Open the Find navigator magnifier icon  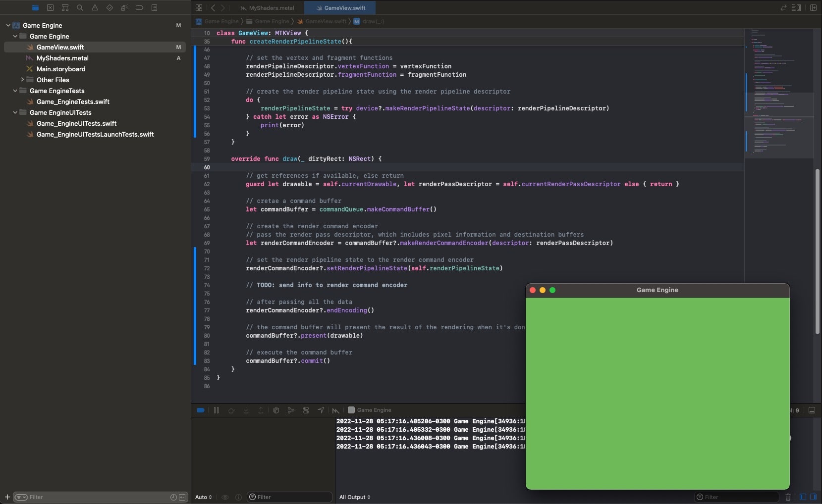[x=80, y=8]
